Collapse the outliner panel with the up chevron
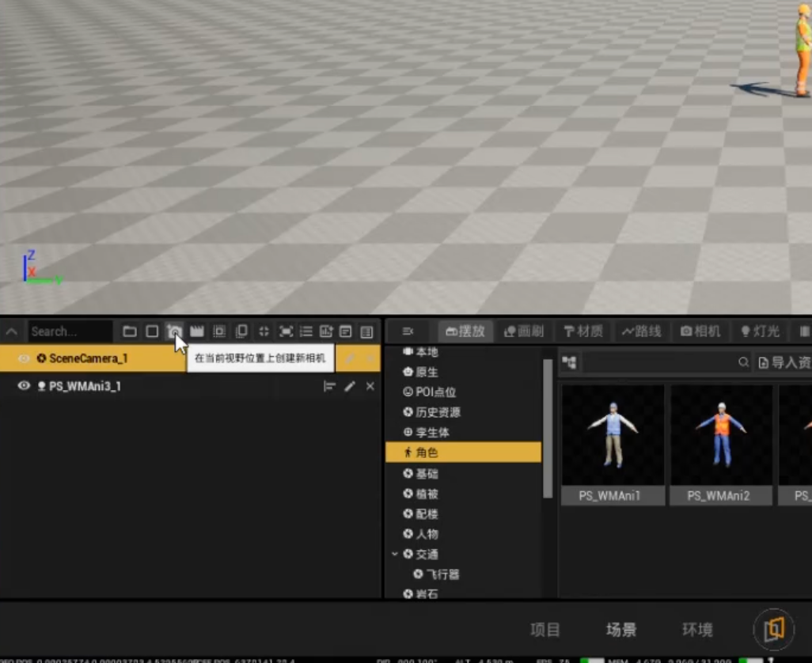 click(11, 331)
